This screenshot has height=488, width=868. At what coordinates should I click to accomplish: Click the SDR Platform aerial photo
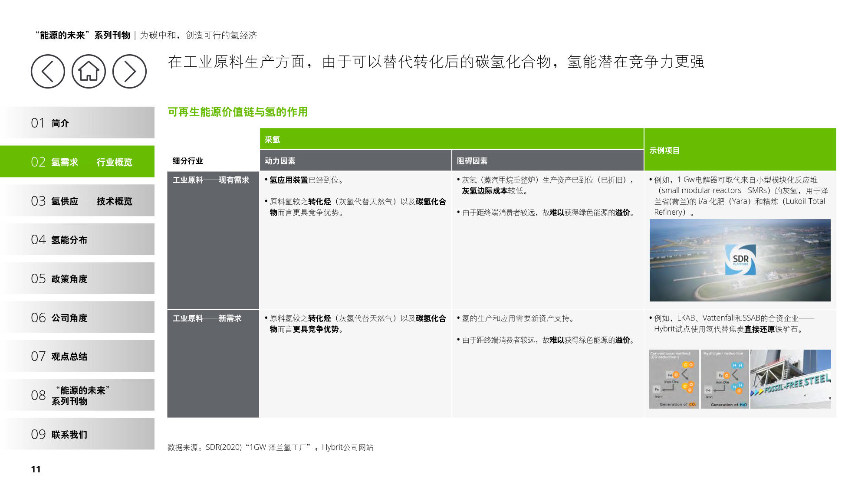point(740,260)
